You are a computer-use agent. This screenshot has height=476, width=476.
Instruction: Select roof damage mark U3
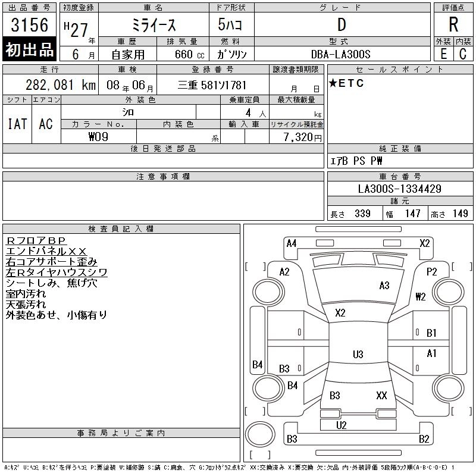pos(358,354)
